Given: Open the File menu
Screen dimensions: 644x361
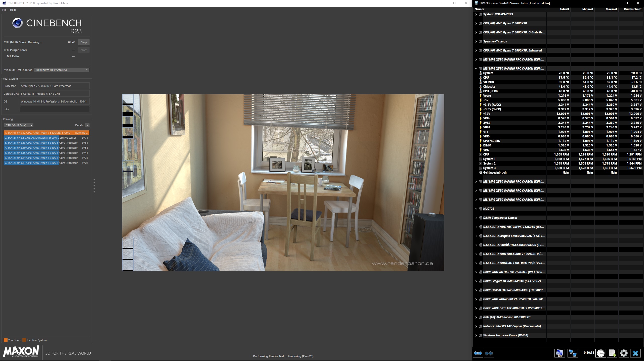Looking at the screenshot, I should [4, 10].
